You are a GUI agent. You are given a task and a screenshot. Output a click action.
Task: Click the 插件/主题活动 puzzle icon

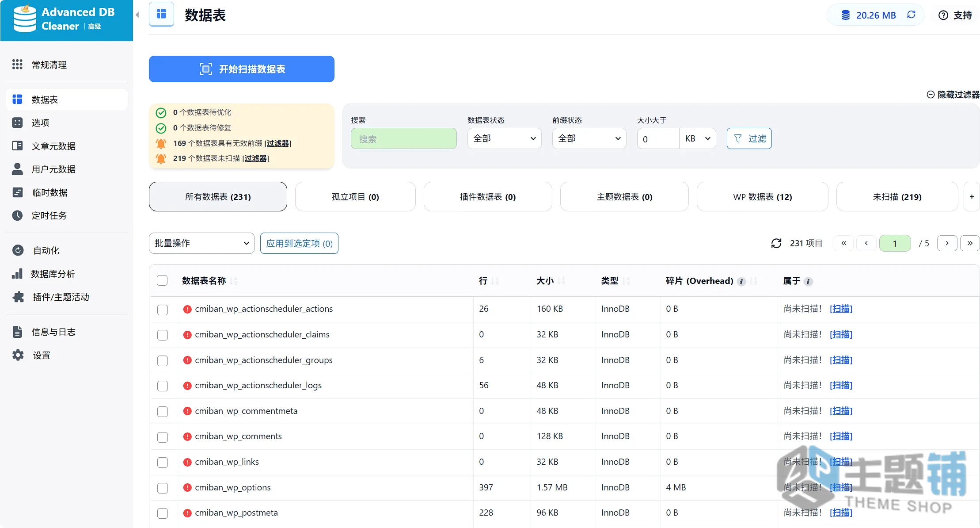pos(18,297)
